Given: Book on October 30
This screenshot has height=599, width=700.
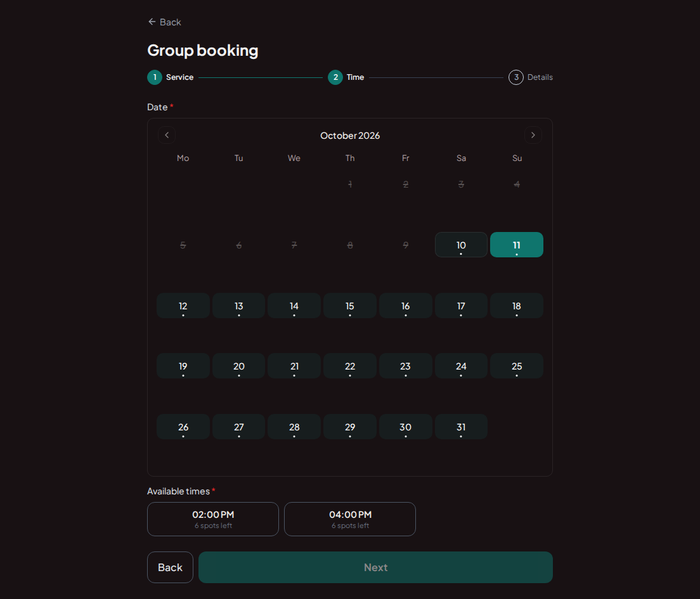Looking at the screenshot, I should coord(405,427).
